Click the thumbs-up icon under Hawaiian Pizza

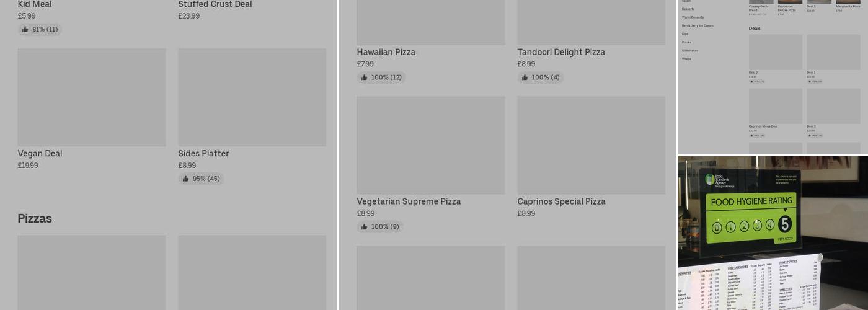coord(364,77)
